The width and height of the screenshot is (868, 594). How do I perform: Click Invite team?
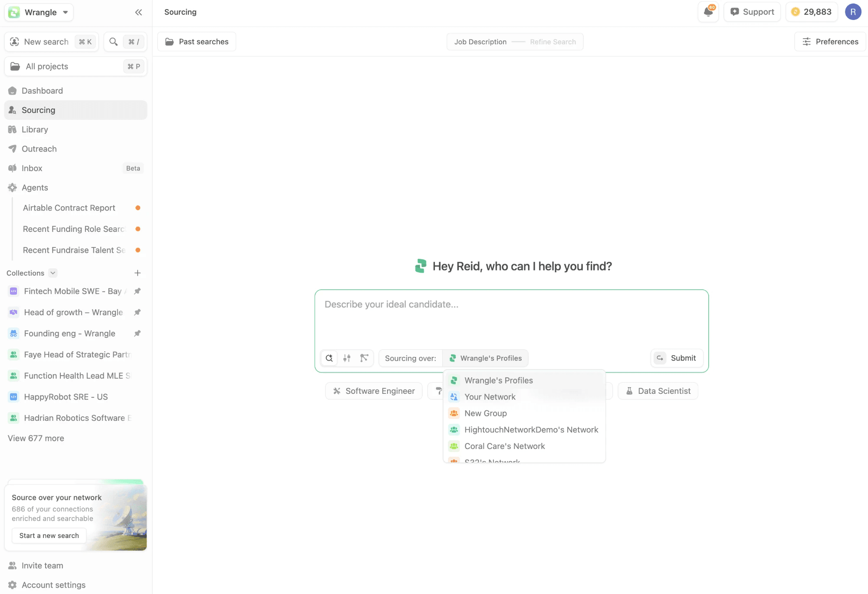pyautogui.click(x=42, y=566)
